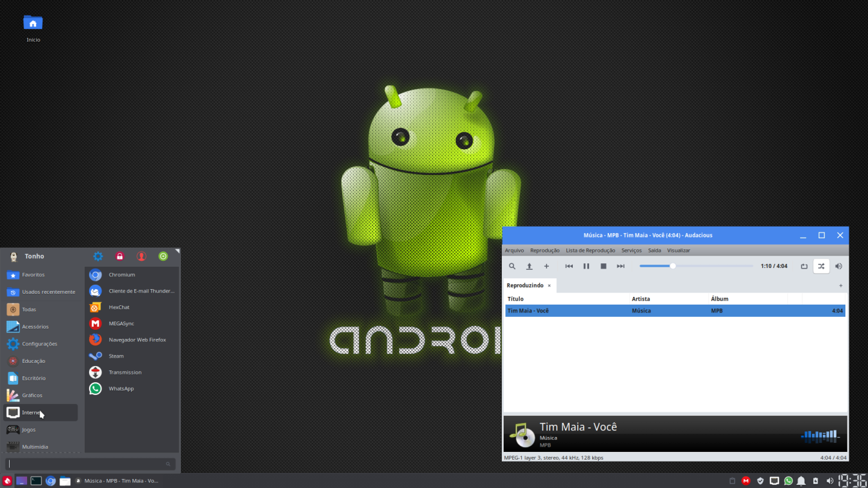The image size is (868, 488).
Task: Open the Favoritos category
Action: (x=41, y=275)
